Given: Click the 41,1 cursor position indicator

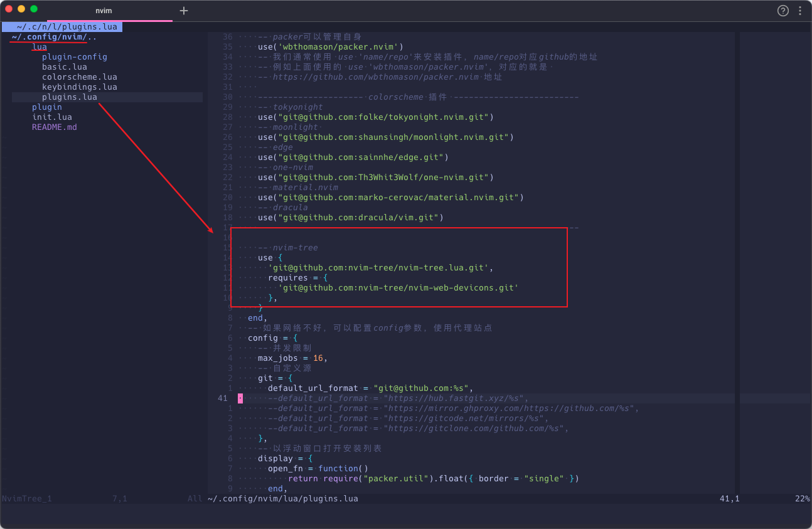Looking at the screenshot, I should coord(730,499).
